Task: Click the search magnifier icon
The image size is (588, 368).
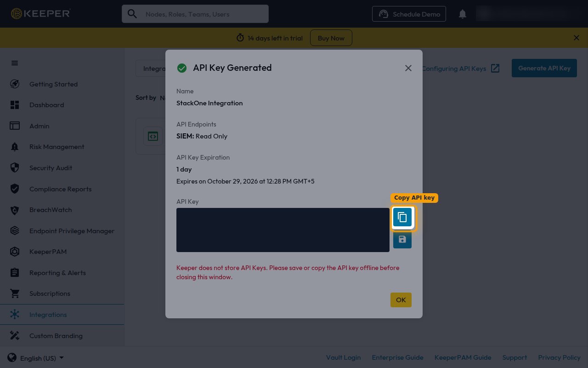Action: (x=132, y=14)
